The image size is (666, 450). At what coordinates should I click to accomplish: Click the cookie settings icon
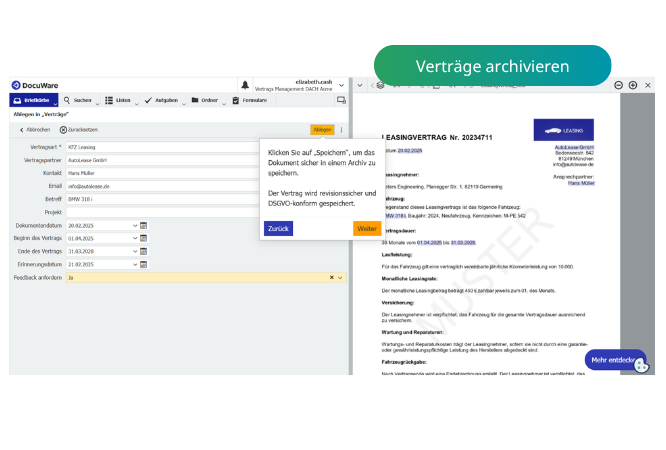coord(641,365)
